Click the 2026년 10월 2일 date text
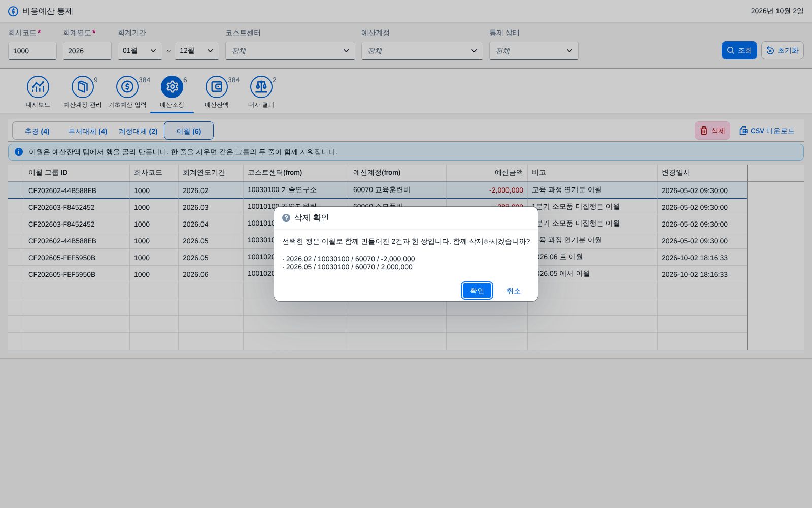This screenshot has height=508, width=812. [777, 11]
